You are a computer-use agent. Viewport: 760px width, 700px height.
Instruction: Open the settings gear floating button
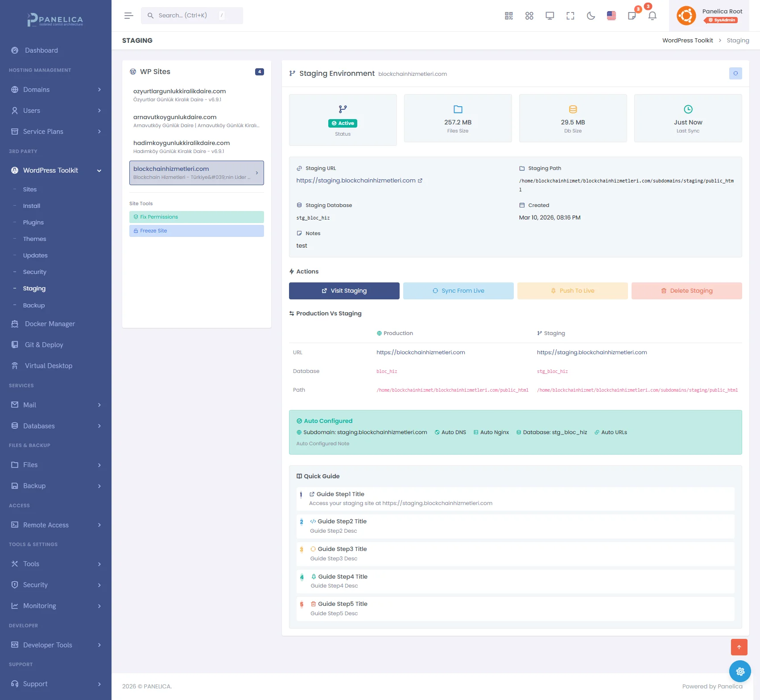pos(740,671)
